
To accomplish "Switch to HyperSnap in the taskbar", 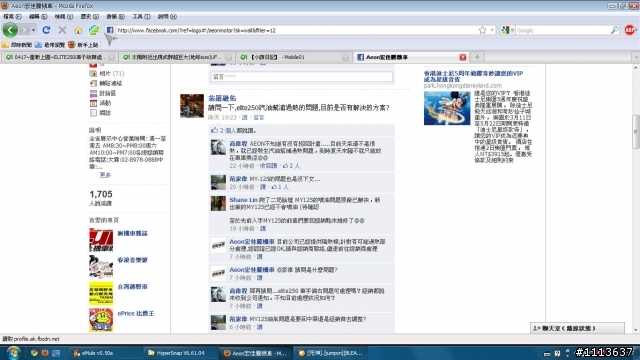I will pyautogui.click(x=180, y=353).
